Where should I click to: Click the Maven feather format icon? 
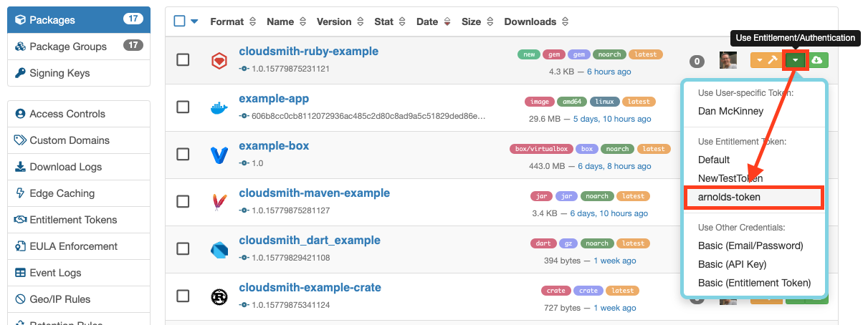219,202
